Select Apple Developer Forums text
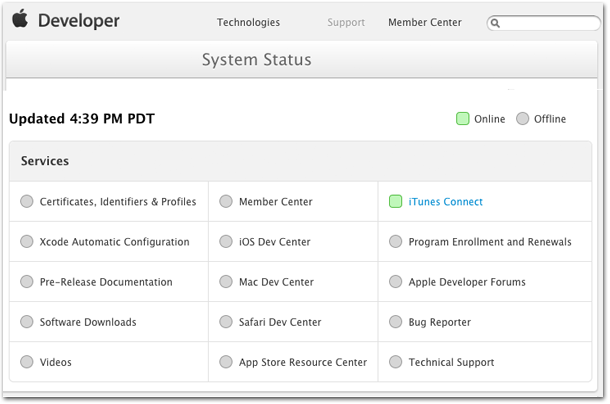Image resolution: width=610 pixels, height=404 pixels. point(467,282)
